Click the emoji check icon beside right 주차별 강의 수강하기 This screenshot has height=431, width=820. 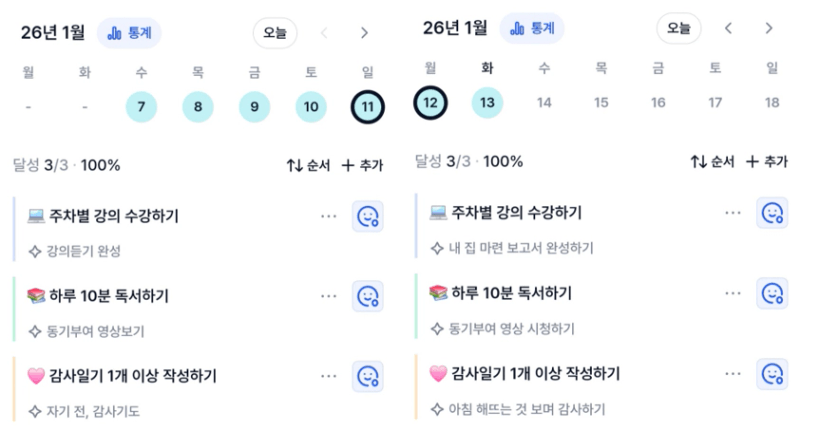(x=772, y=213)
